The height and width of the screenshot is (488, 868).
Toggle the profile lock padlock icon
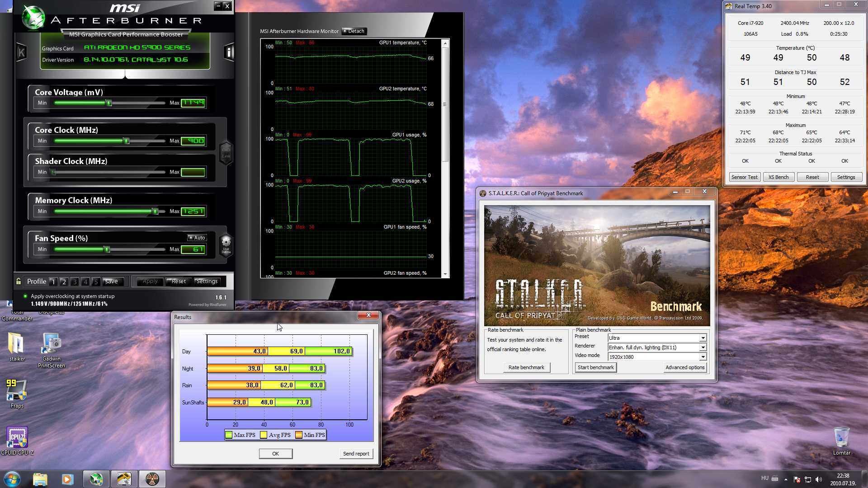pyautogui.click(x=19, y=282)
